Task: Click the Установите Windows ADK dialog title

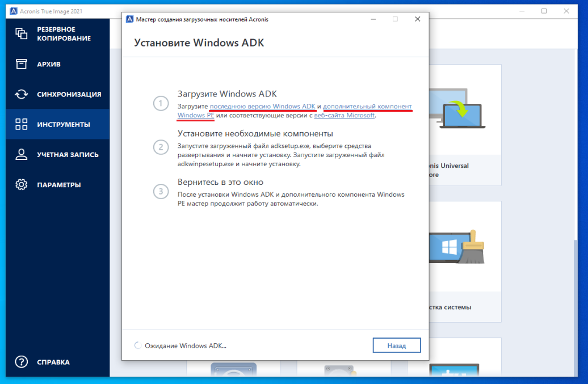Action: tap(199, 43)
